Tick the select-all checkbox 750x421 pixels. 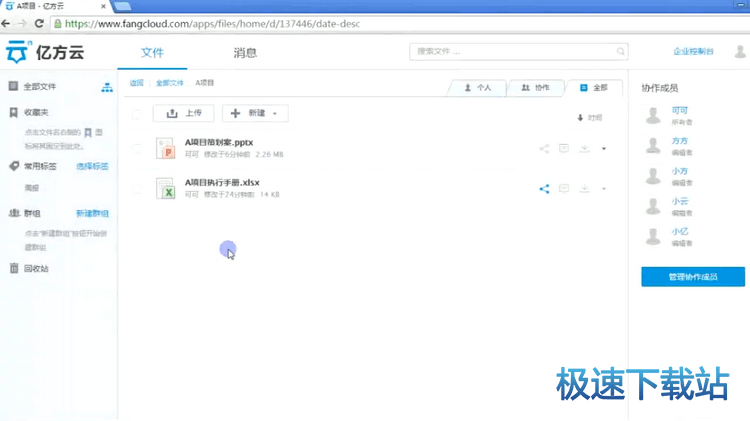pyautogui.click(x=137, y=114)
